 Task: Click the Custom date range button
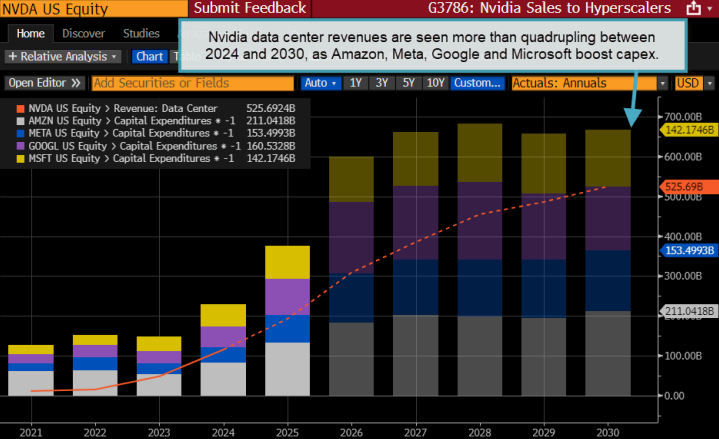pyautogui.click(x=477, y=84)
